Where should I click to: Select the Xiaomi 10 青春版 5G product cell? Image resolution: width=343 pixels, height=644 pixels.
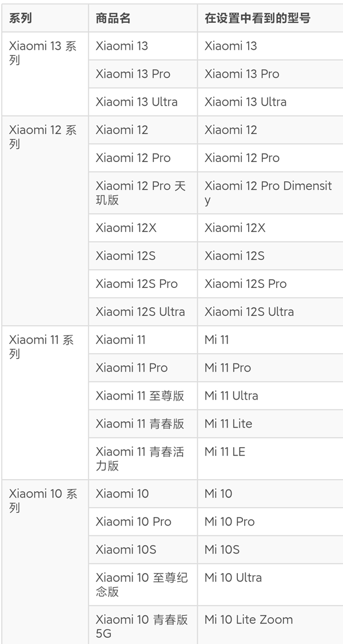click(142, 626)
